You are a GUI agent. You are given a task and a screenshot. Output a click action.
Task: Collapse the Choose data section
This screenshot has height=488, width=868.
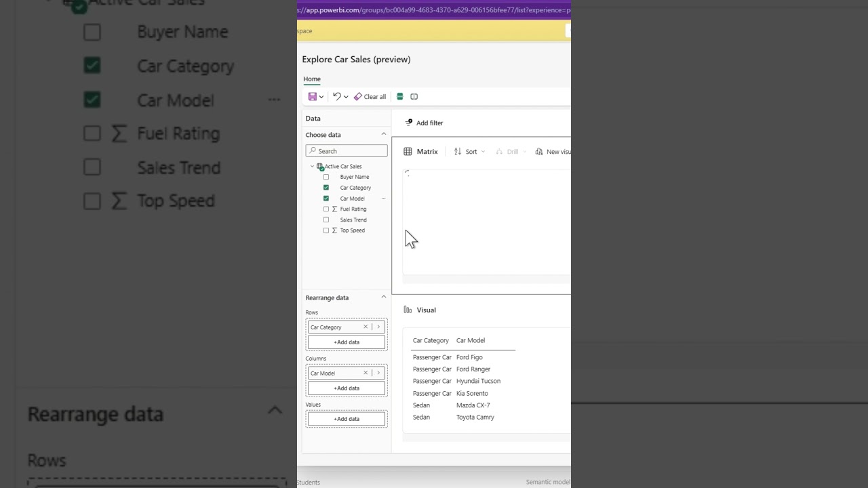pos(383,134)
